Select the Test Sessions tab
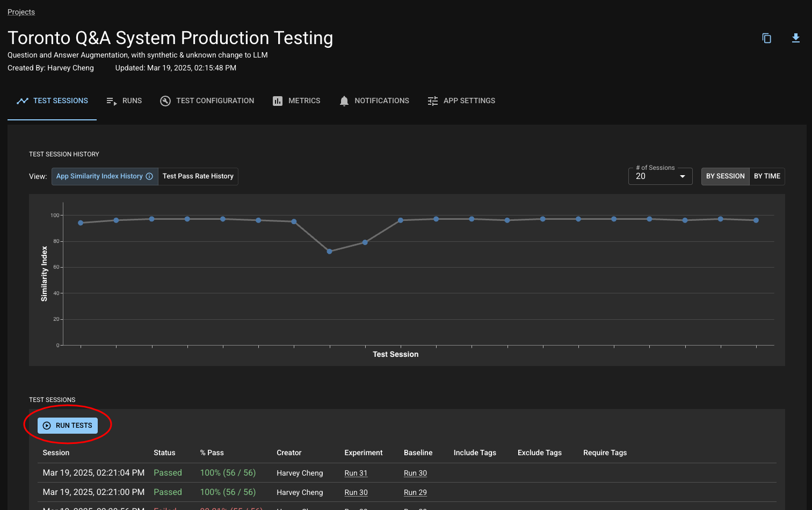Screen dimensions: 812x510 53,101
